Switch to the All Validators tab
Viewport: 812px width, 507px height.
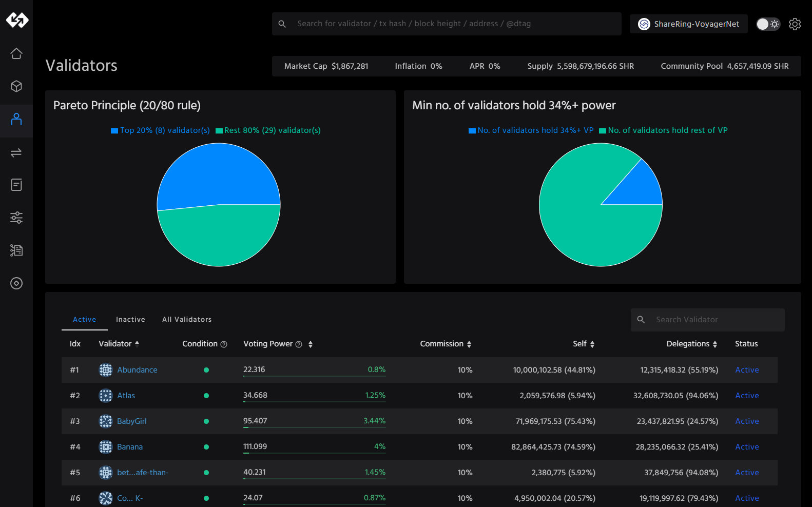187,319
